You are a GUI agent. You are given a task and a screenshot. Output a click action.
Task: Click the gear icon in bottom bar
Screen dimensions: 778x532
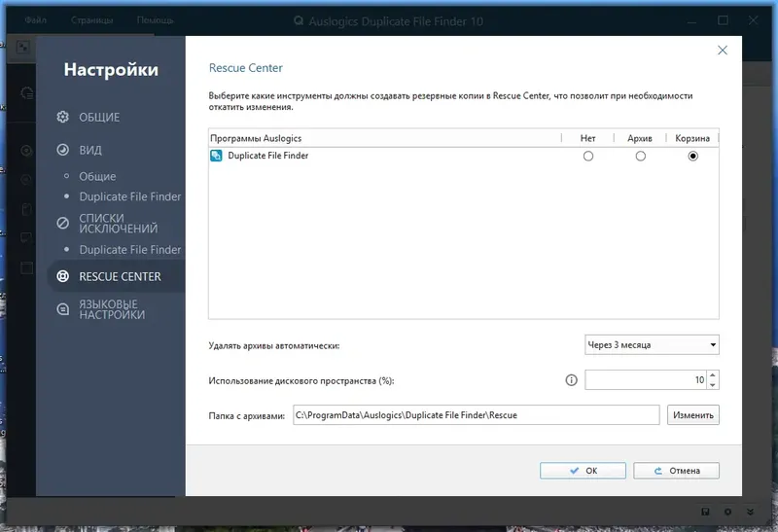(x=727, y=512)
